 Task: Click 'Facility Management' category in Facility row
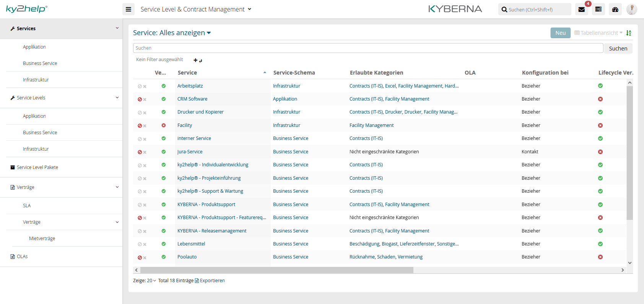[x=371, y=125]
